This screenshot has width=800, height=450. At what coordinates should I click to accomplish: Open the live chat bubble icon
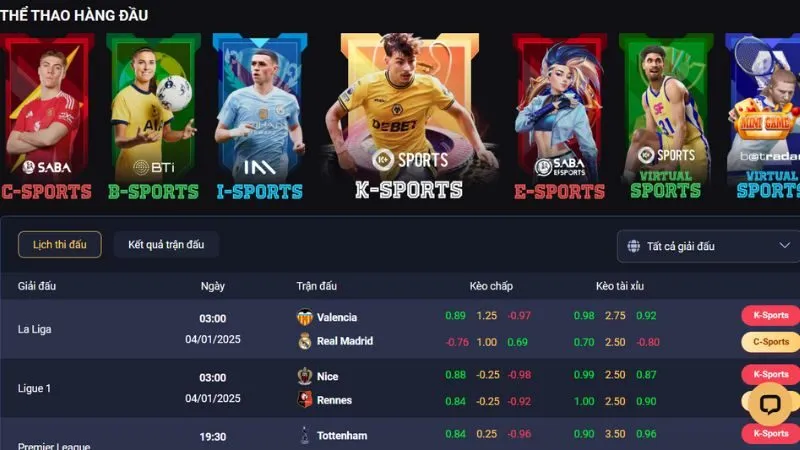tap(769, 405)
